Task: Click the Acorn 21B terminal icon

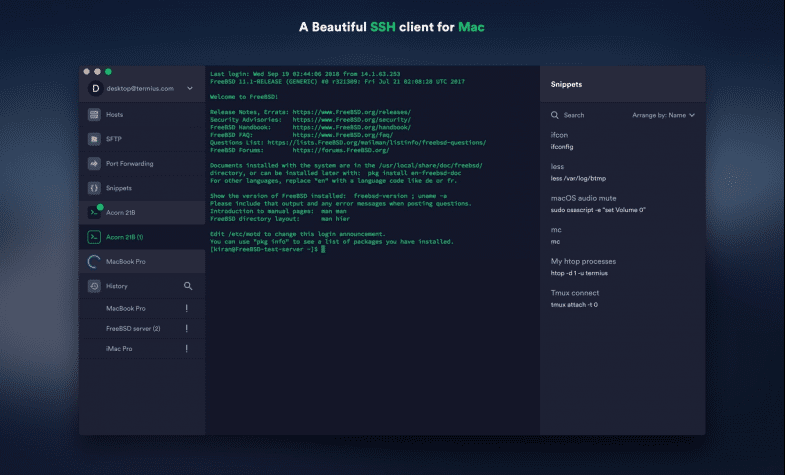Action: pos(94,213)
